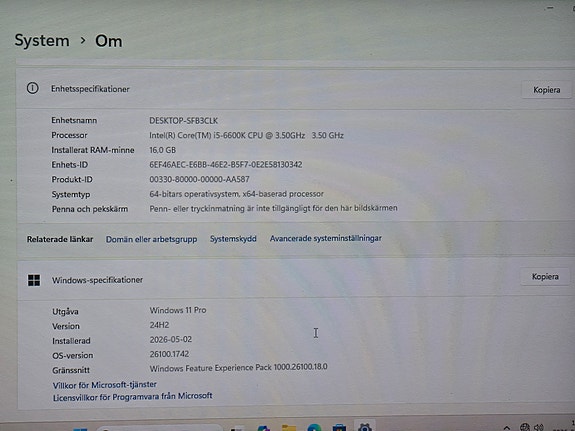The width and height of the screenshot is (575, 431).
Task: Click the Version label
Action: click(66, 326)
